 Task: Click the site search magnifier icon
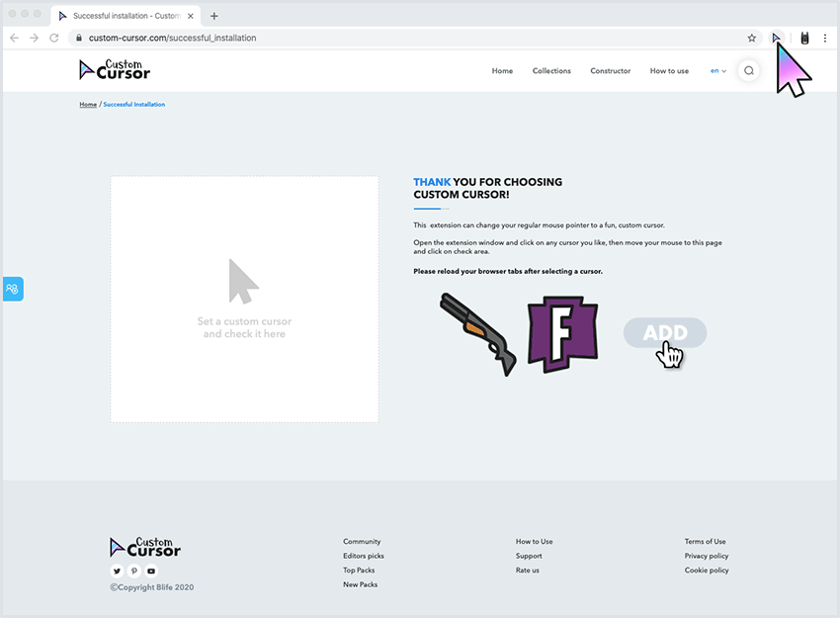[749, 71]
